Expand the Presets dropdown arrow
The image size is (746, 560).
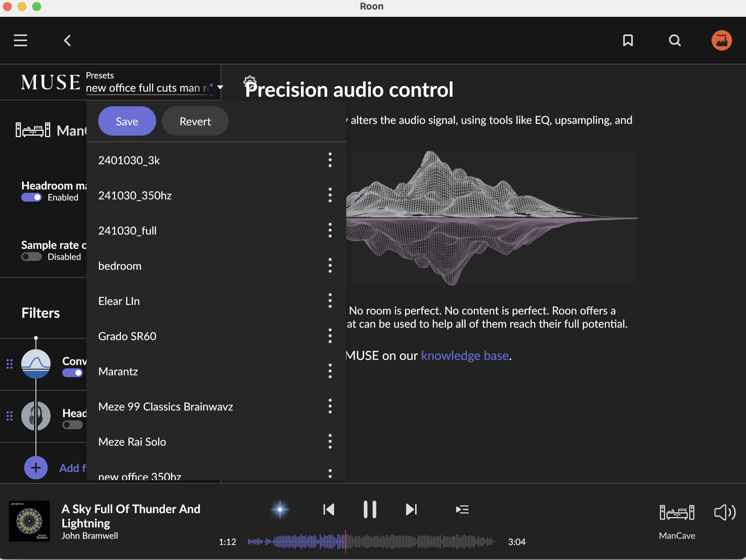click(220, 88)
